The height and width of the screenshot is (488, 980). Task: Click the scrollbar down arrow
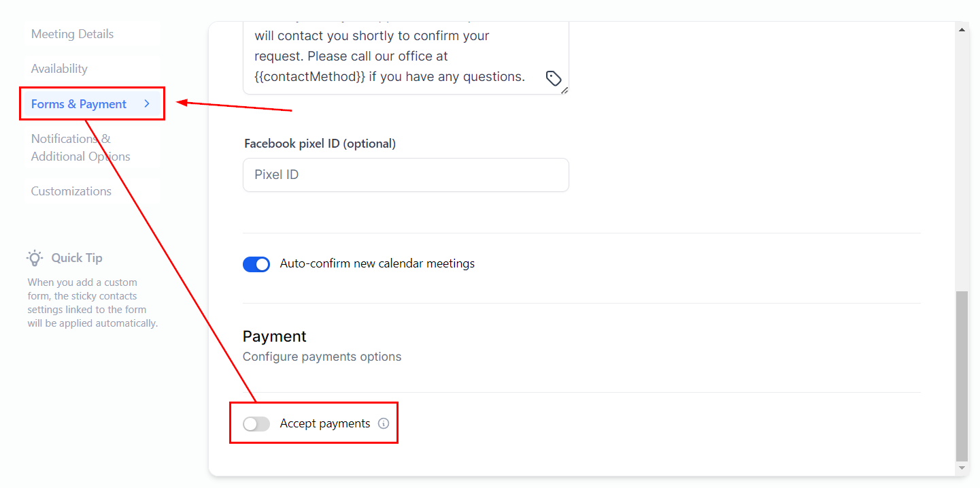(962, 468)
